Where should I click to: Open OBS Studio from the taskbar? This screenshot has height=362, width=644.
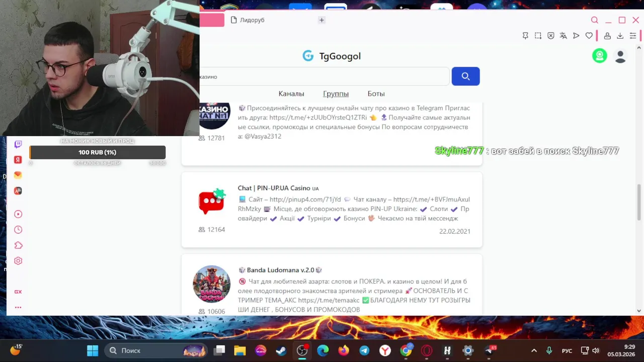(302, 350)
